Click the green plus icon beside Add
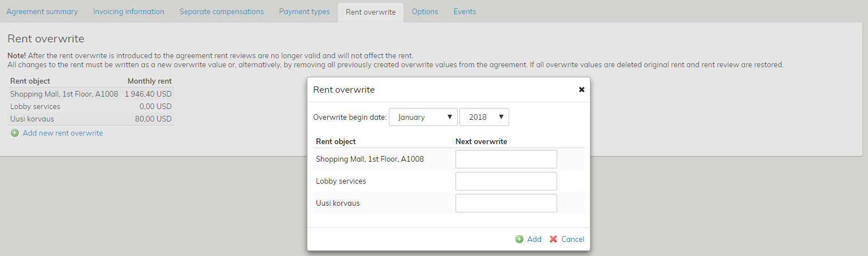Image resolution: width=868 pixels, height=256 pixels. tap(519, 239)
